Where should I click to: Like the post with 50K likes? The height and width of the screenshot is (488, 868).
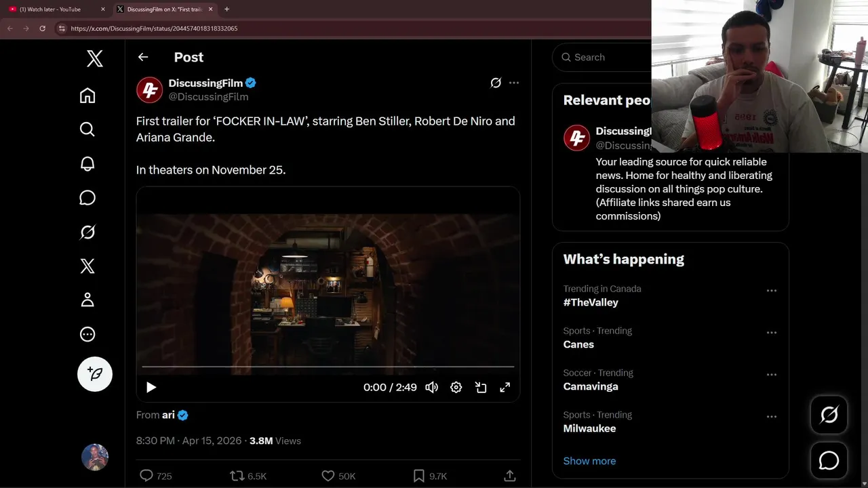(338, 476)
